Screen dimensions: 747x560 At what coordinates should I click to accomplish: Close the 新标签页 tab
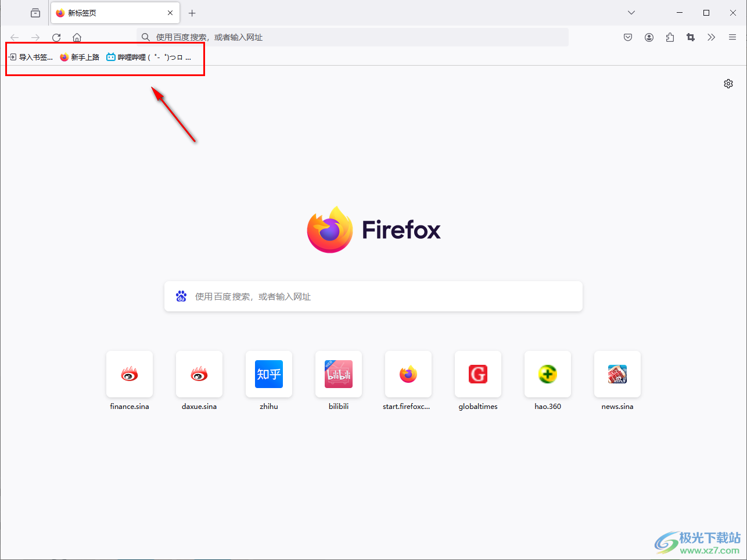coord(170,13)
